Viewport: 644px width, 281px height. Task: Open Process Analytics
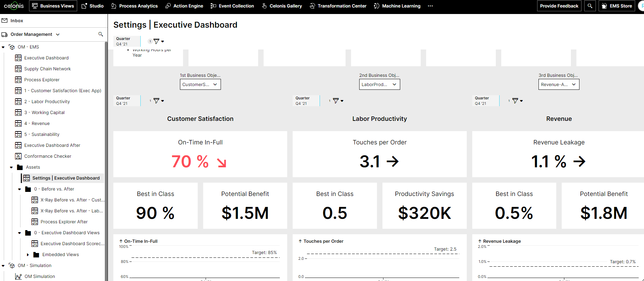pyautogui.click(x=135, y=6)
